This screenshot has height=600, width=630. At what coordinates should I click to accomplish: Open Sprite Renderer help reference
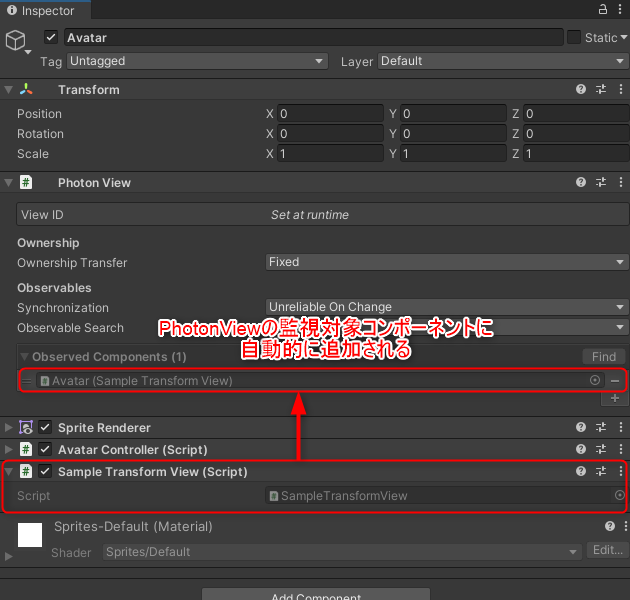click(581, 427)
